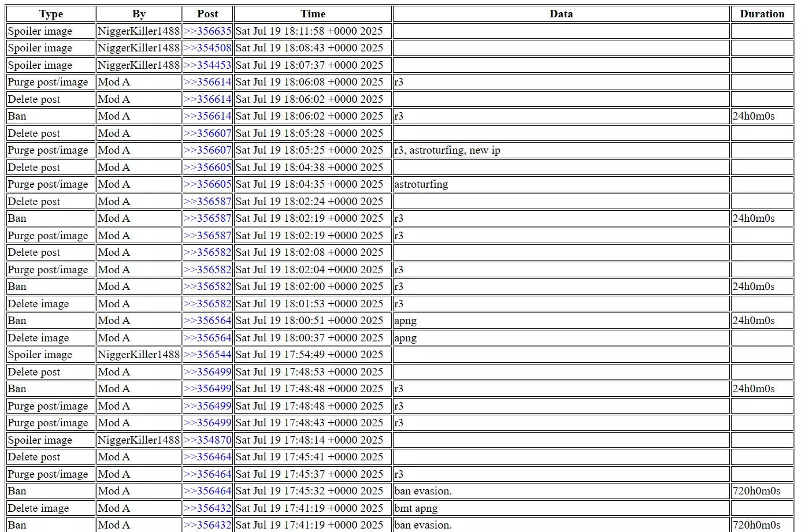The image size is (805, 532).
Task: Open >>356432 link in the 'bmt apng' row
Action: (x=207, y=508)
